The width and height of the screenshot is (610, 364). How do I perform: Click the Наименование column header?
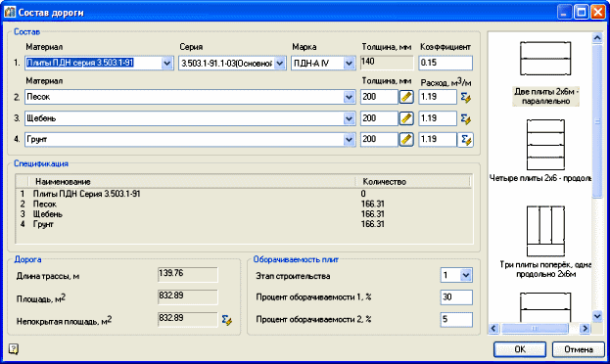(192, 182)
